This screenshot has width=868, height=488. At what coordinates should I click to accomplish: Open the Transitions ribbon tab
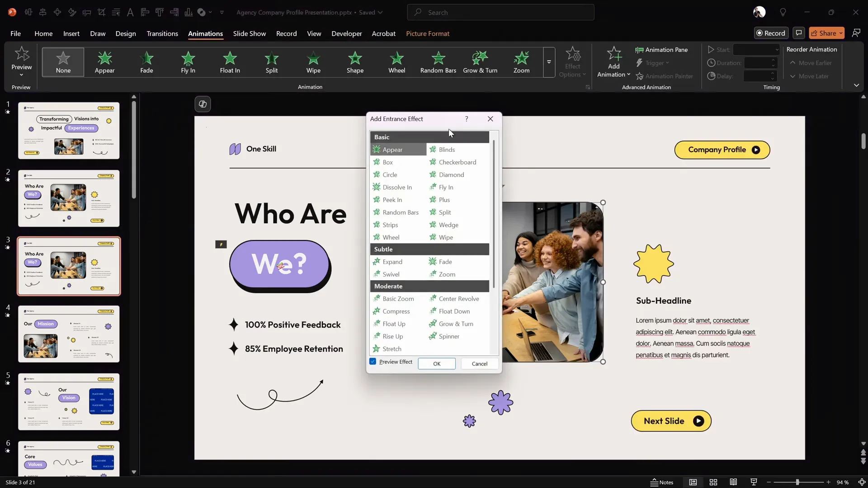(162, 33)
